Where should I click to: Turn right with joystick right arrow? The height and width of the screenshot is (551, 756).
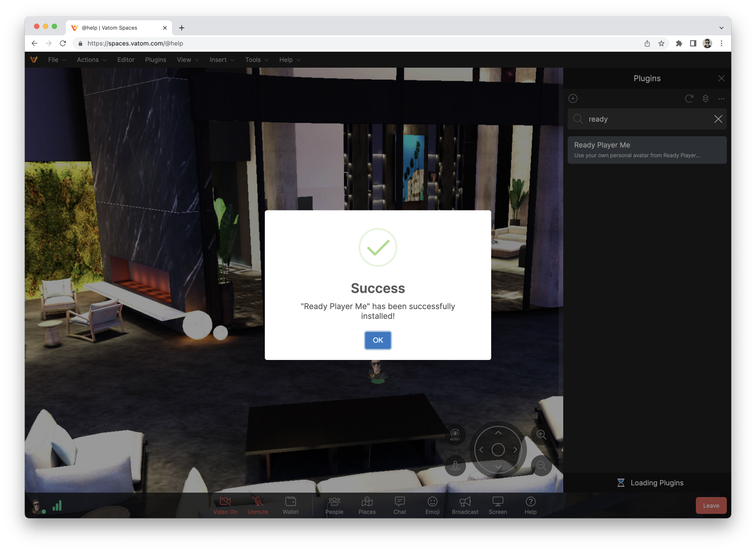[x=515, y=450]
